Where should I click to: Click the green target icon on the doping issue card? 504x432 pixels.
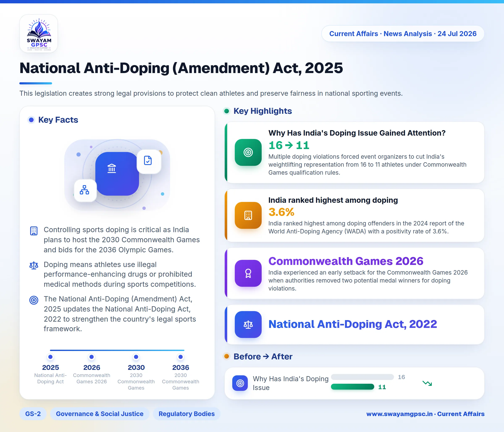(248, 152)
